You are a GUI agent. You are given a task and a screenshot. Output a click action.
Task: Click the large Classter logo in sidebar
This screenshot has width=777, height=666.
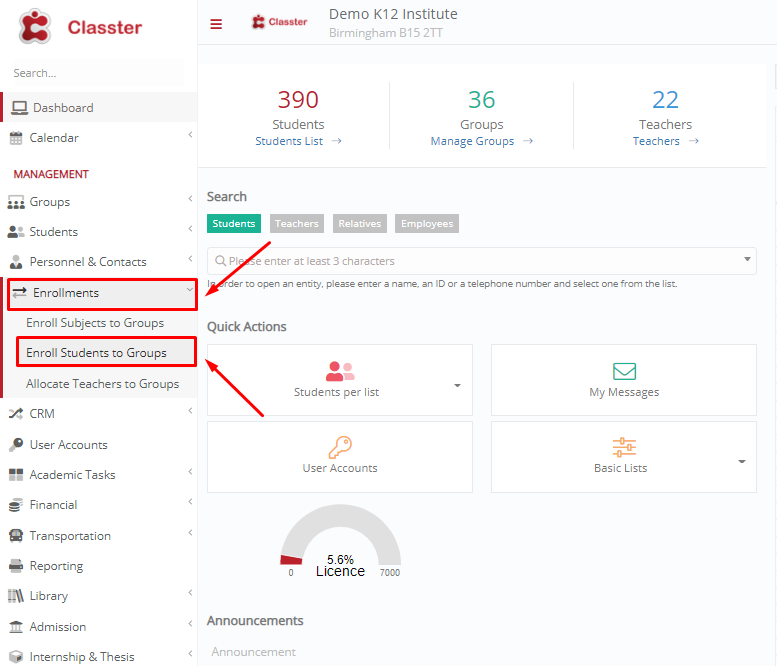[80, 27]
